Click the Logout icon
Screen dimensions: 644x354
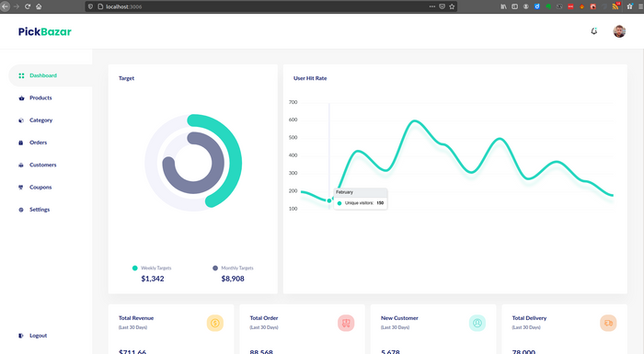click(21, 336)
